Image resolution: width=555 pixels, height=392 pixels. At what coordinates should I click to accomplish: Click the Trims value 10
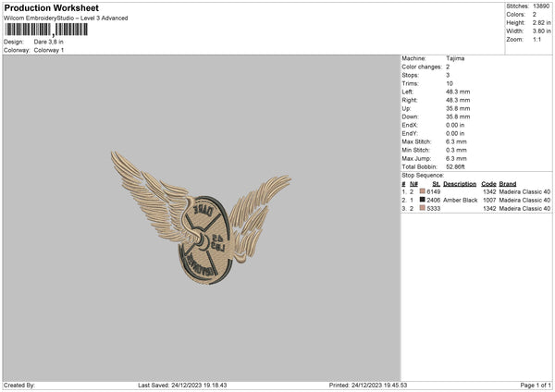[450, 83]
